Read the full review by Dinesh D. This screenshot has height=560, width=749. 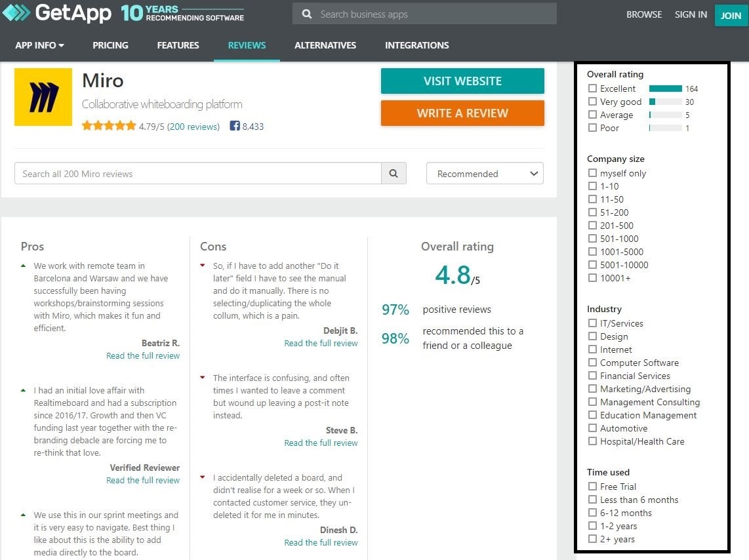[321, 543]
